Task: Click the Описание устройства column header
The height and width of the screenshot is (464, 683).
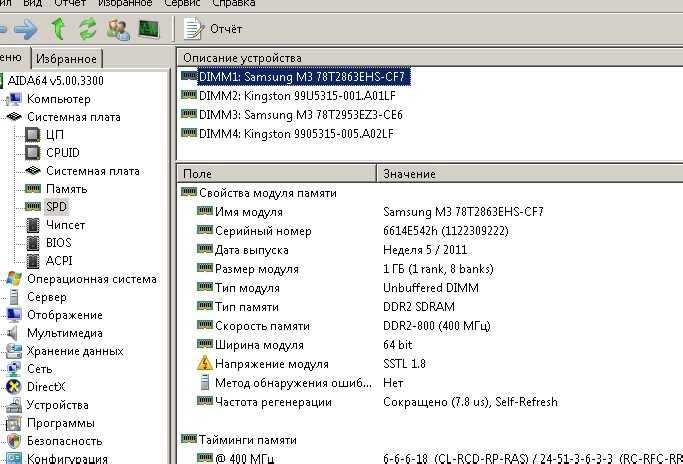Action: 242,58
